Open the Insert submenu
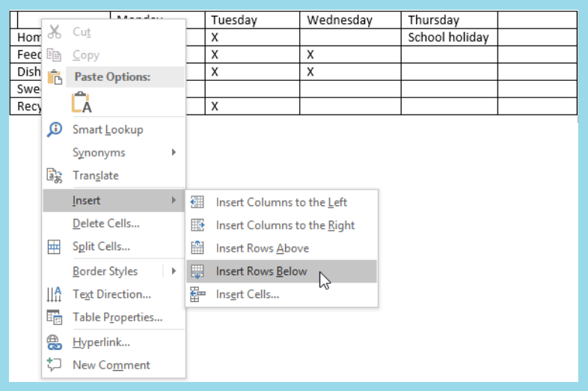The image size is (588, 391). click(112, 201)
